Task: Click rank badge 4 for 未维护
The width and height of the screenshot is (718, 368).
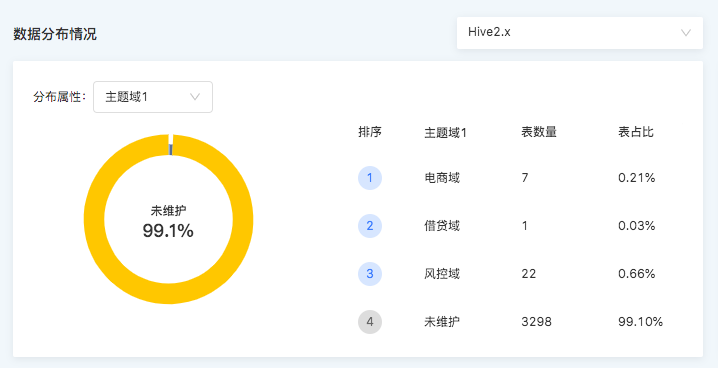Action: (x=370, y=322)
